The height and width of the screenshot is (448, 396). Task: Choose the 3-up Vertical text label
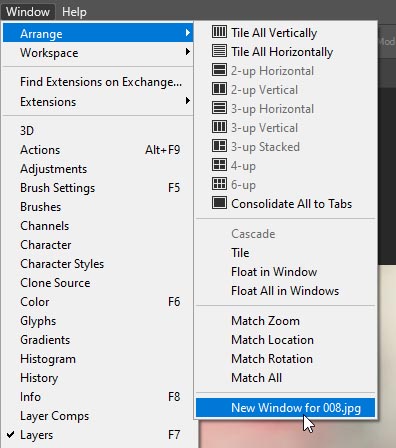click(x=264, y=128)
